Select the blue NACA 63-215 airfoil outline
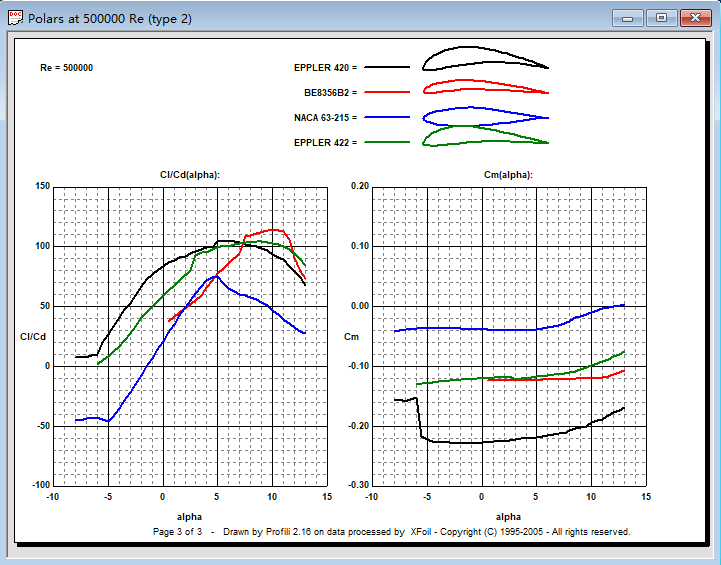The width and height of the screenshot is (721, 565). click(484, 115)
